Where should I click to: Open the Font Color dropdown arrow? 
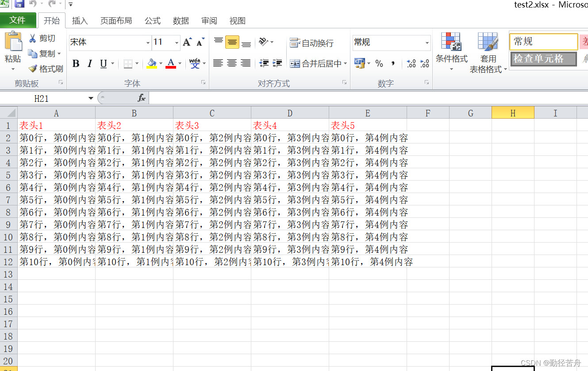[x=180, y=64]
